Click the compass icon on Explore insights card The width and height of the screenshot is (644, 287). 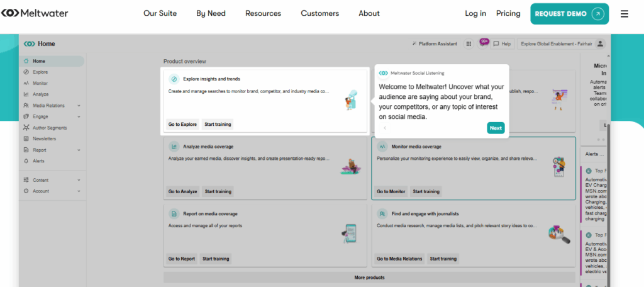tap(174, 79)
